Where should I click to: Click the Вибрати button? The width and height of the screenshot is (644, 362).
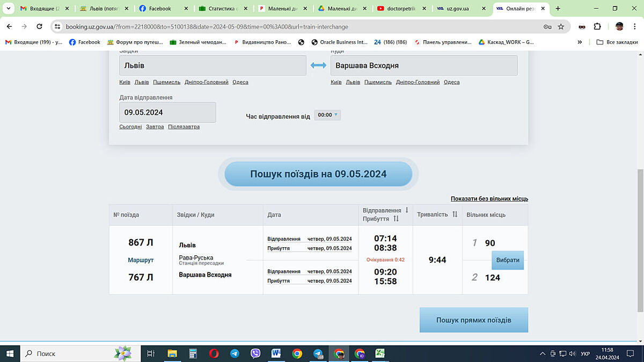pyautogui.click(x=507, y=260)
